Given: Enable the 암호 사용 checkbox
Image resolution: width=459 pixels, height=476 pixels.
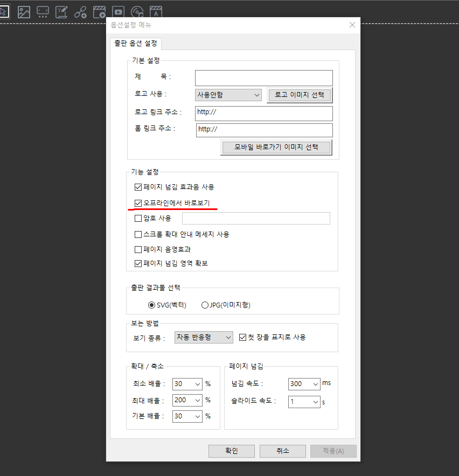Looking at the screenshot, I should click(x=138, y=219).
